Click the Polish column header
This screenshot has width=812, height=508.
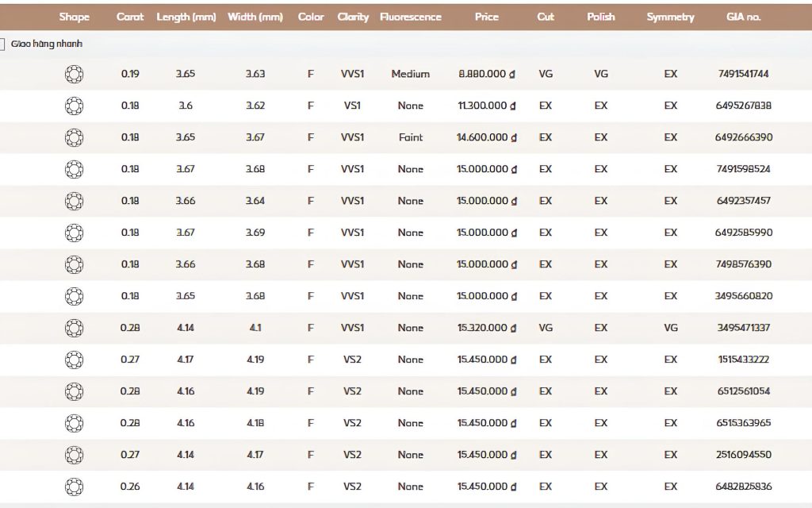point(601,17)
